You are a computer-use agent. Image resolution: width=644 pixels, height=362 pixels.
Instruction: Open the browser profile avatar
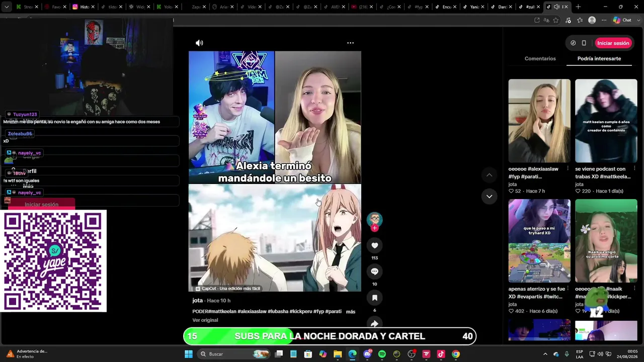592,20
